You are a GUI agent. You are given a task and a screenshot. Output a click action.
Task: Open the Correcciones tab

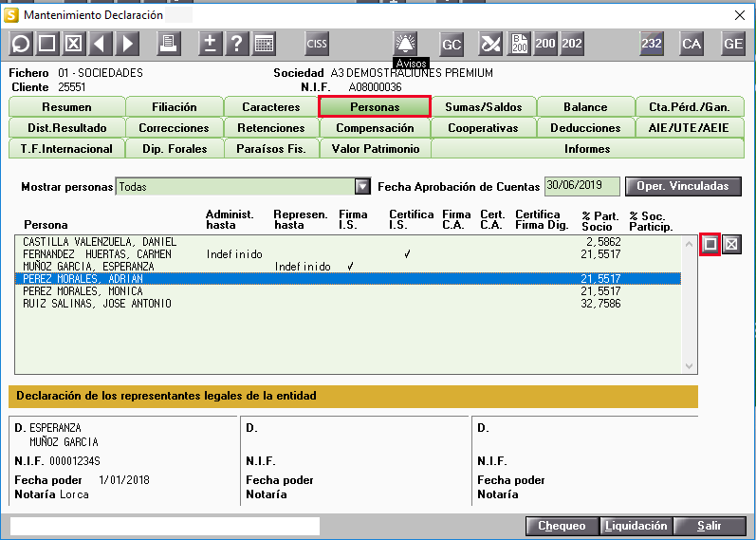175,128
